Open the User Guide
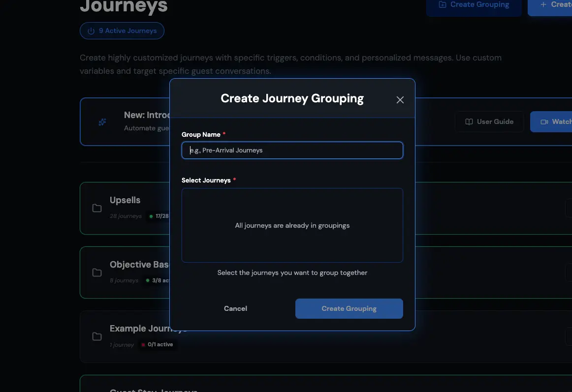The image size is (572, 392). coord(489,121)
